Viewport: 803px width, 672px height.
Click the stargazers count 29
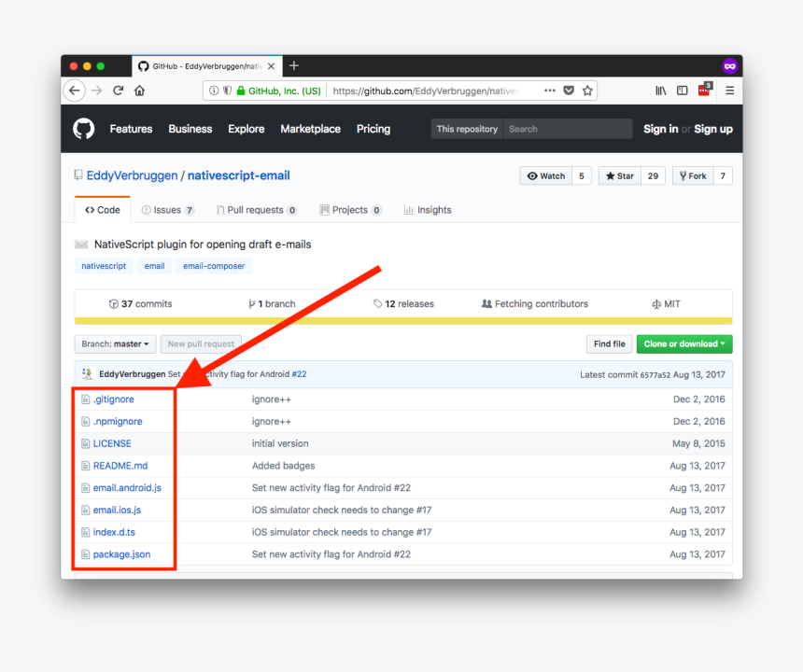coord(653,176)
